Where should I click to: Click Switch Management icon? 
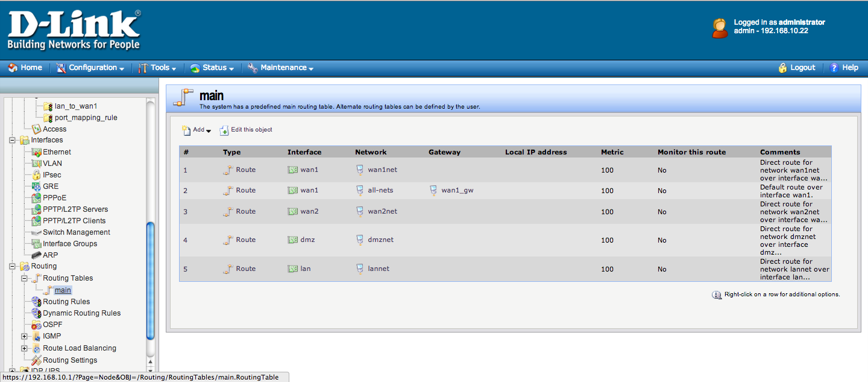[x=36, y=232]
